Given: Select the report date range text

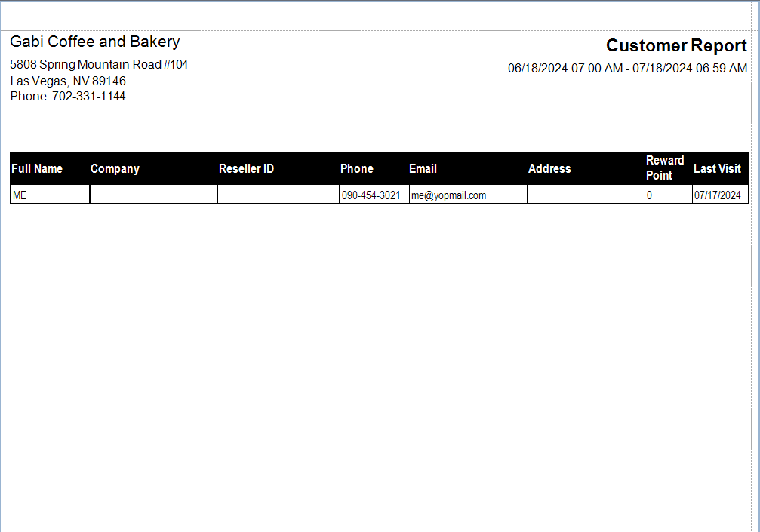Looking at the screenshot, I should (x=627, y=69).
